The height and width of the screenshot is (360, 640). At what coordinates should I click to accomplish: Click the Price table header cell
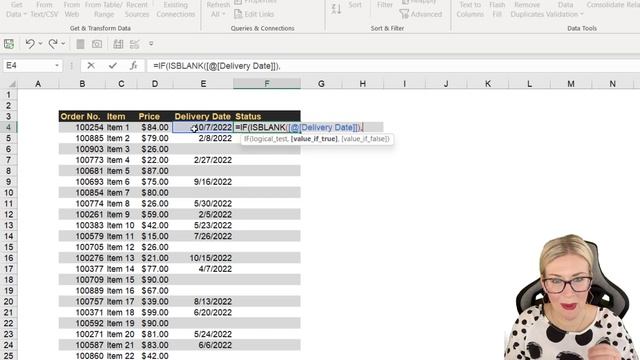coord(154,116)
